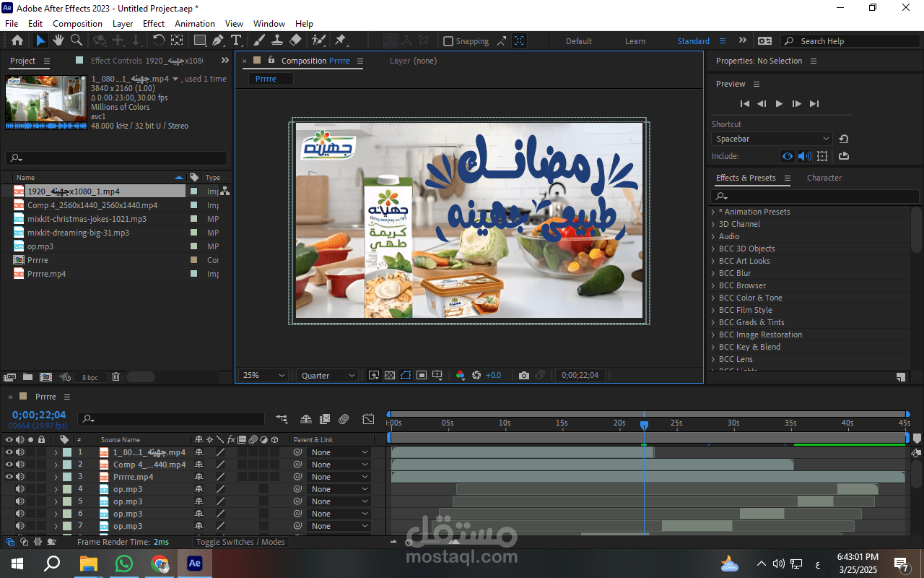Viewport: 924px width, 578px height.
Task: Take a snapshot with camera icon
Action: pos(524,376)
